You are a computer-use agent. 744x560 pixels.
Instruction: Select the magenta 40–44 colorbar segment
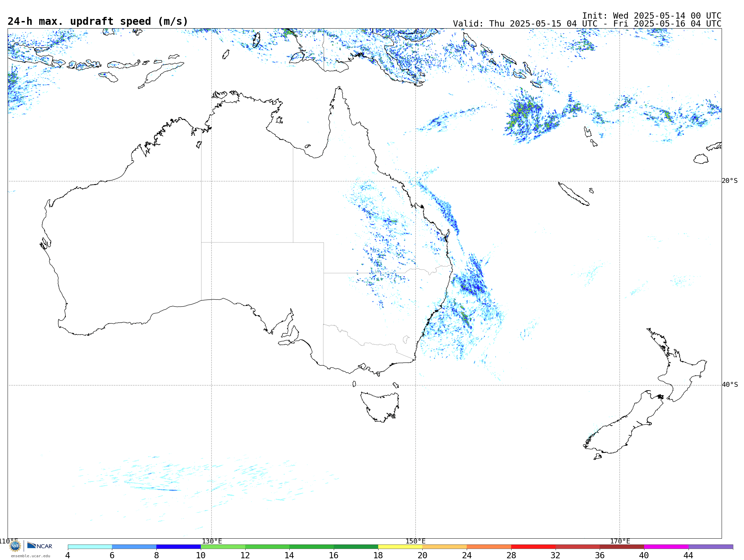[666, 547]
